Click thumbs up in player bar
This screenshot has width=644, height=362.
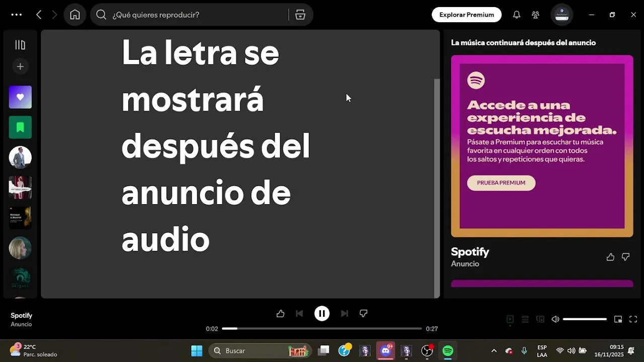tap(280, 313)
